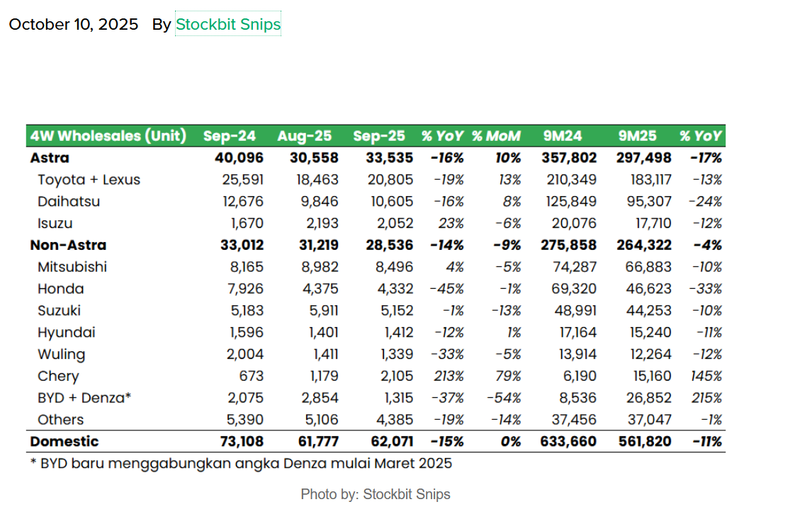Click Isuzu % YoY value 23%
This screenshot has width=812, height=514.
click(x=451, y=223)
